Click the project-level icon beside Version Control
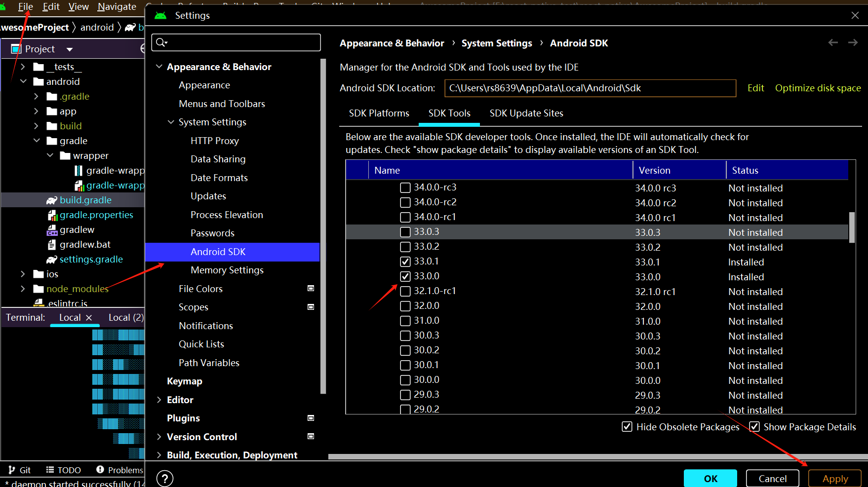Screen dimensions: 868x487 pyautogui.click(x=311, y=436)
